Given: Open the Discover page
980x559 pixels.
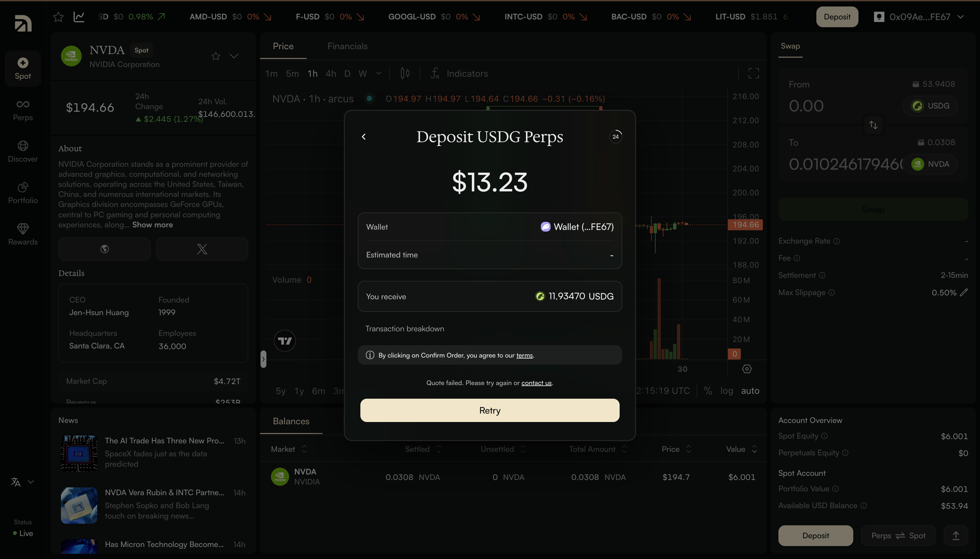Looking at the screenshot, I should [23, 151].
